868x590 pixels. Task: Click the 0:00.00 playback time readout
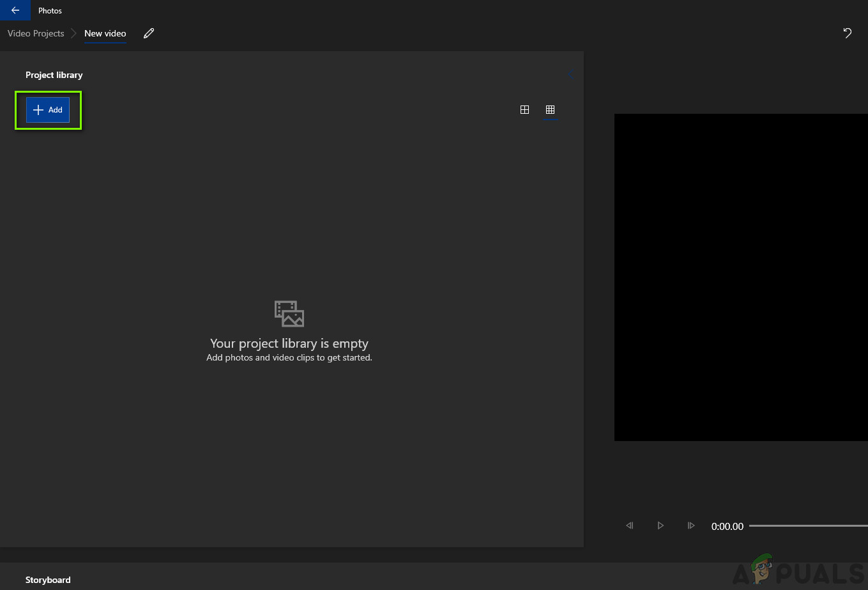tap(727, 527)
